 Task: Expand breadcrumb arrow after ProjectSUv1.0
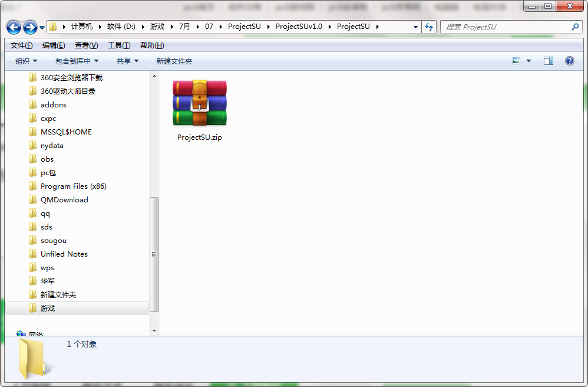[329, 27]
